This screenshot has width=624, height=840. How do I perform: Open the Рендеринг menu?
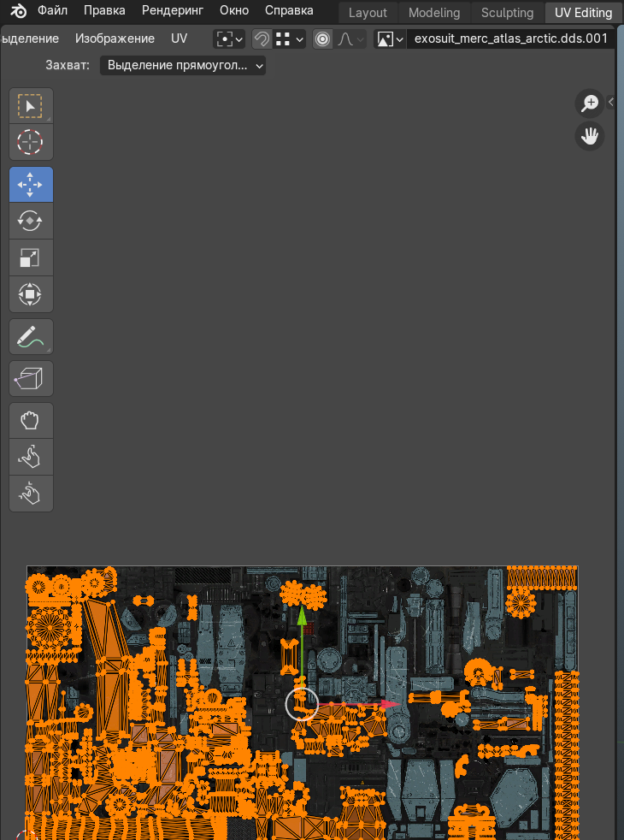point(173,10)
